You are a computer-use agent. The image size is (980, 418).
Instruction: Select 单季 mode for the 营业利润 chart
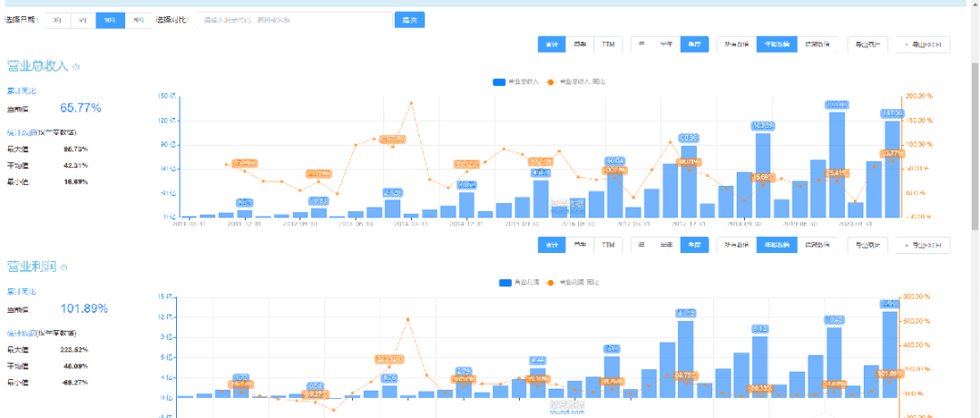pyautogui.click(x=579, y=245)
